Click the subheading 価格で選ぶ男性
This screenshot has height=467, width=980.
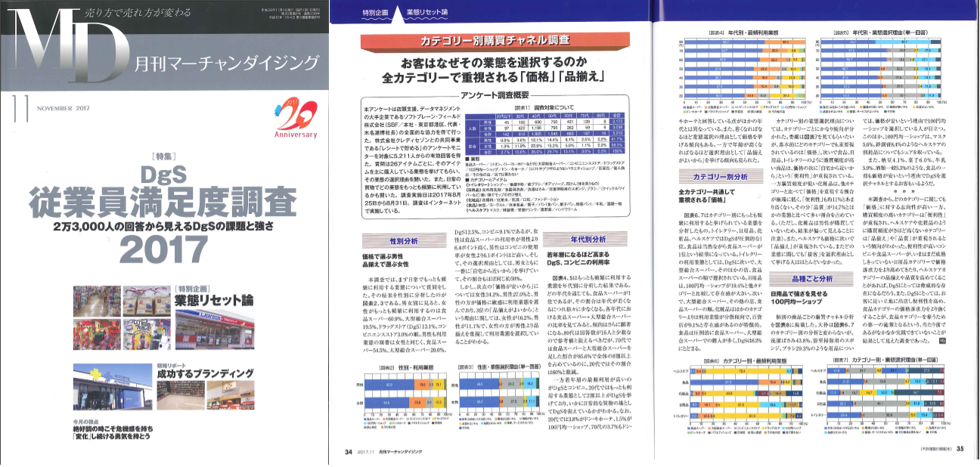click(384, 256)
